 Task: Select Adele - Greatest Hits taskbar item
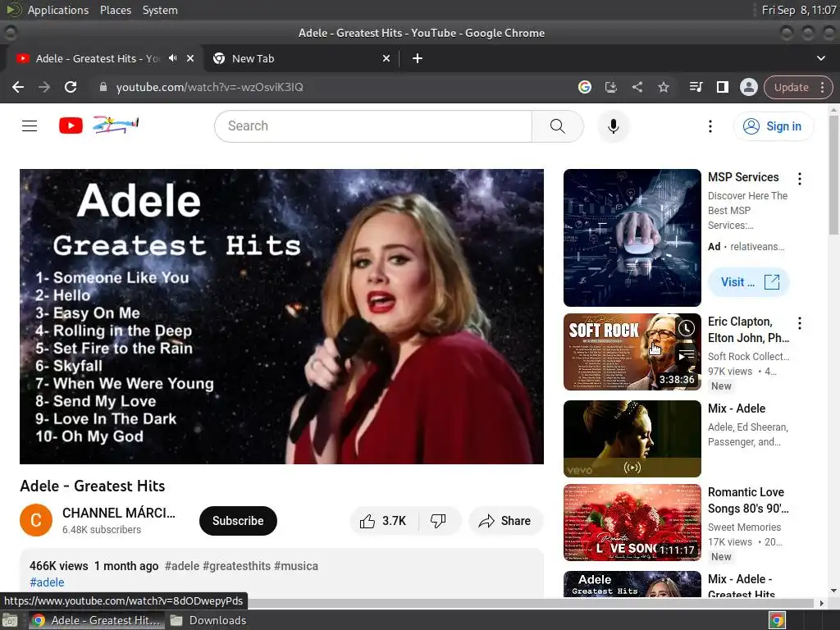[95, 620]
